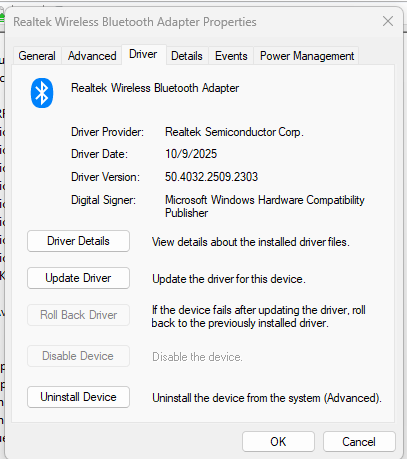Click 'View details about the installed driver files.' text
407x459 pixels.
click(x=251, y=242)
